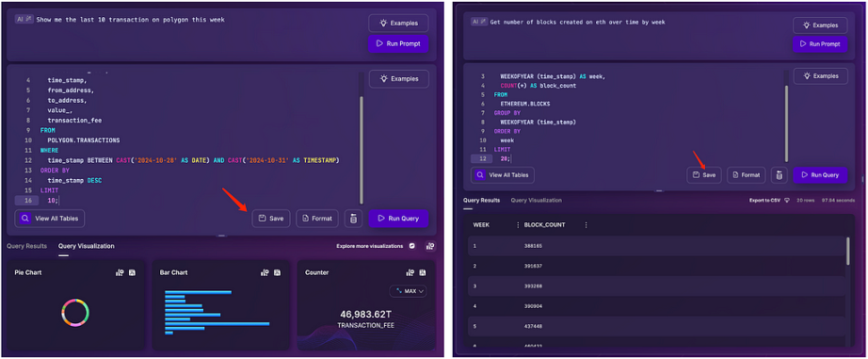Open chart settings icon on Counter card

tap(410, 272)
